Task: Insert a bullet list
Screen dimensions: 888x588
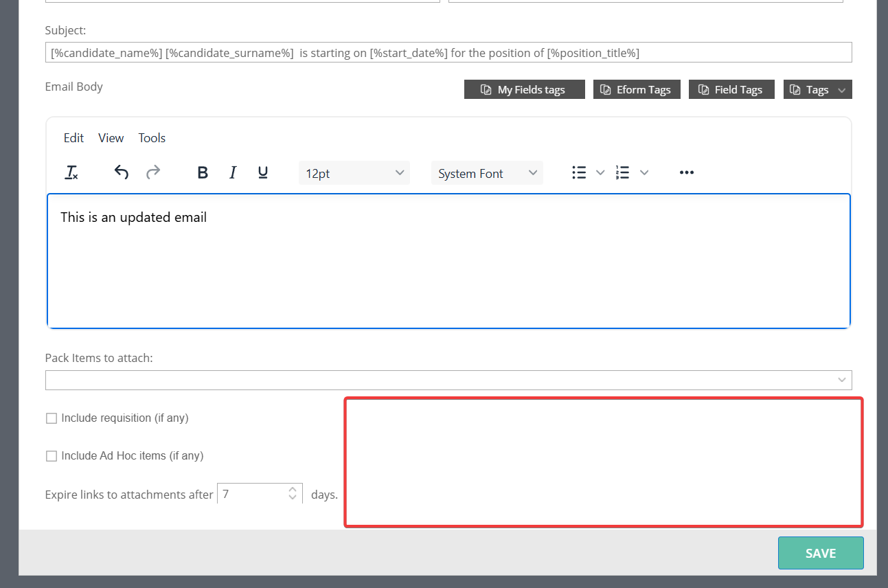Action: [x=579, y=172]
